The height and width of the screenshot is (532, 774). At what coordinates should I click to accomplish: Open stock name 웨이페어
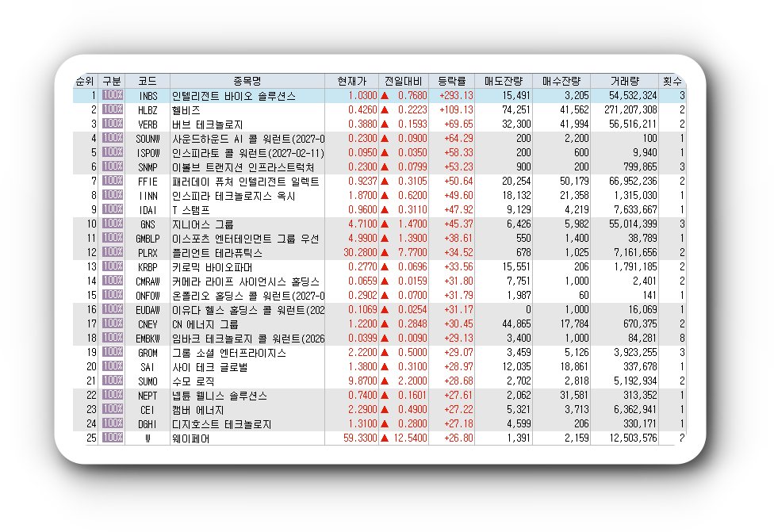pyautogui.click(x=191, y=438)
